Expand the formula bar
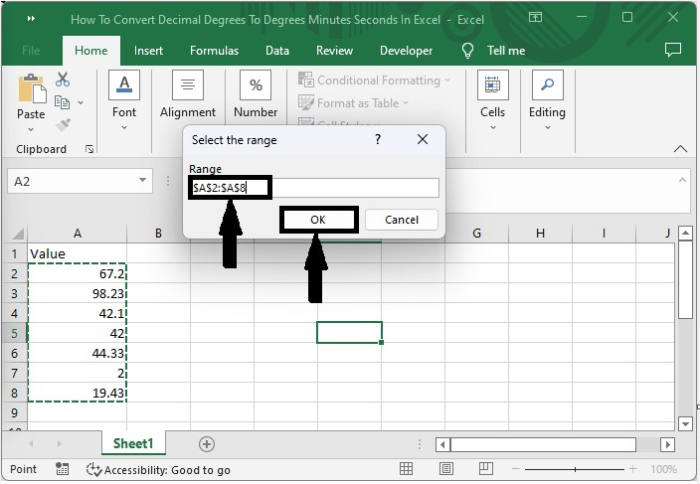 tap(682, 180)
